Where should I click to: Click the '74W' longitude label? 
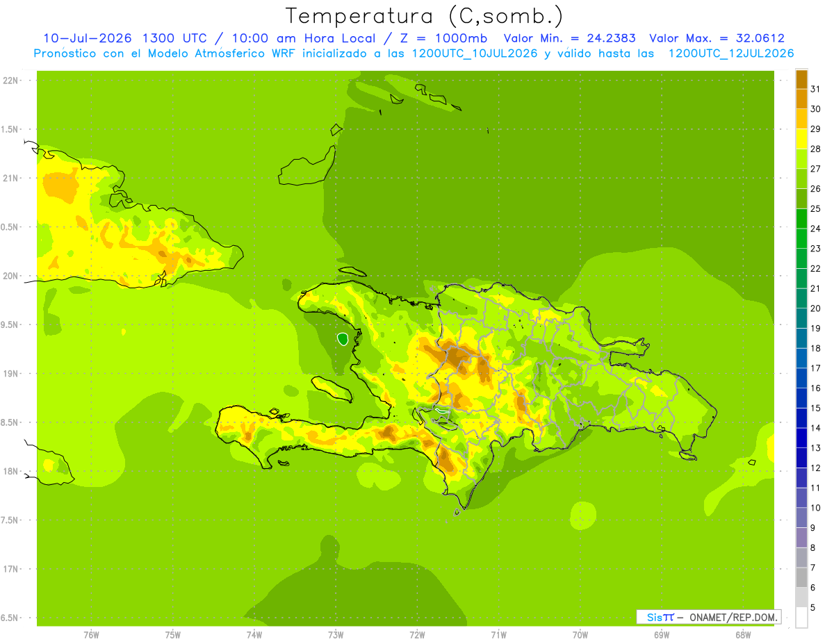click(254, 635)
